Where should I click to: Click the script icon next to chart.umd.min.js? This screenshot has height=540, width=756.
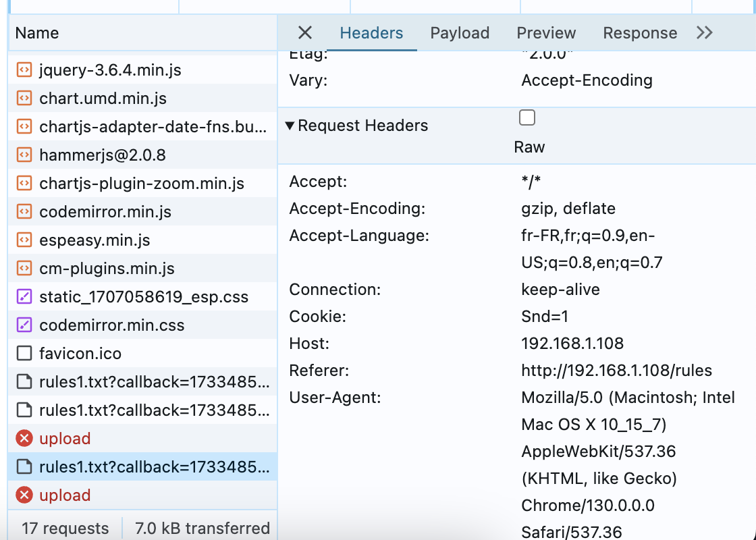[x=24, y=99]
